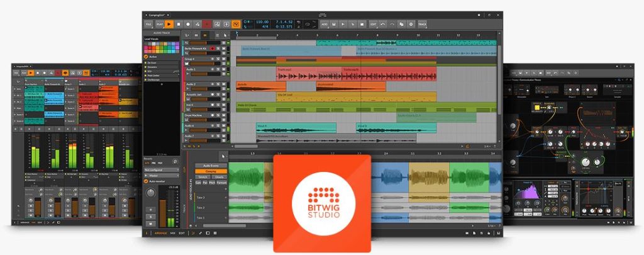Screen dimensions: 644x255
Task: Click orange Play button in left mixer window
Action: [x=31, y=72]
